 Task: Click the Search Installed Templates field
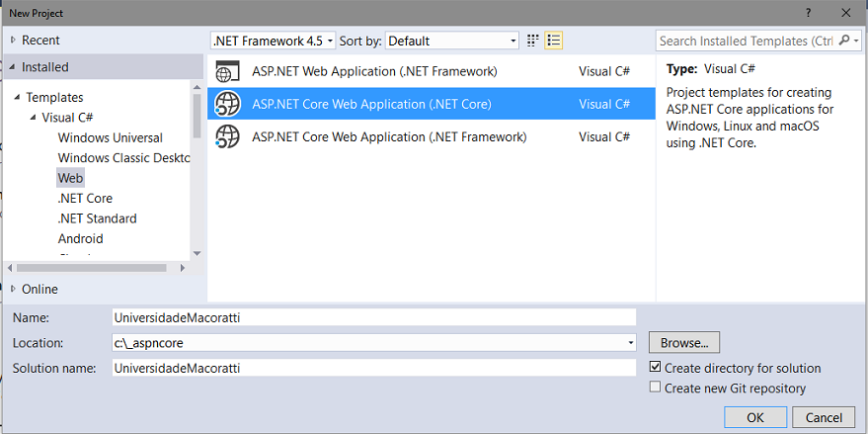click(x=747, y=41)
